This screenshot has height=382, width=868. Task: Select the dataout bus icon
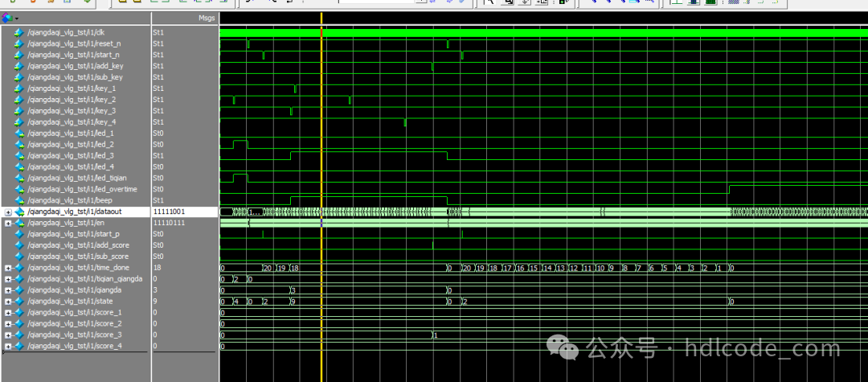(x=19, y=212)
